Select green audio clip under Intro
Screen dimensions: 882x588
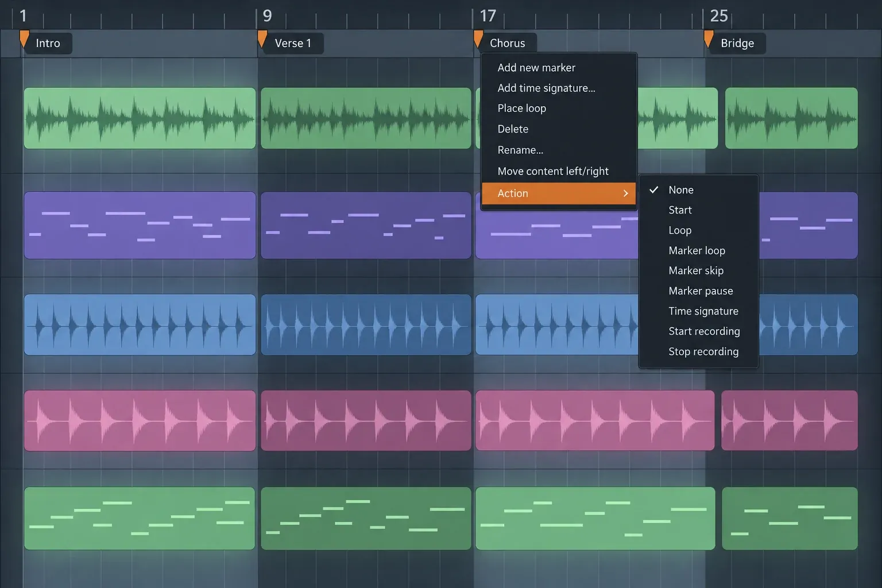pyautogui.click(x=140, y=118)
